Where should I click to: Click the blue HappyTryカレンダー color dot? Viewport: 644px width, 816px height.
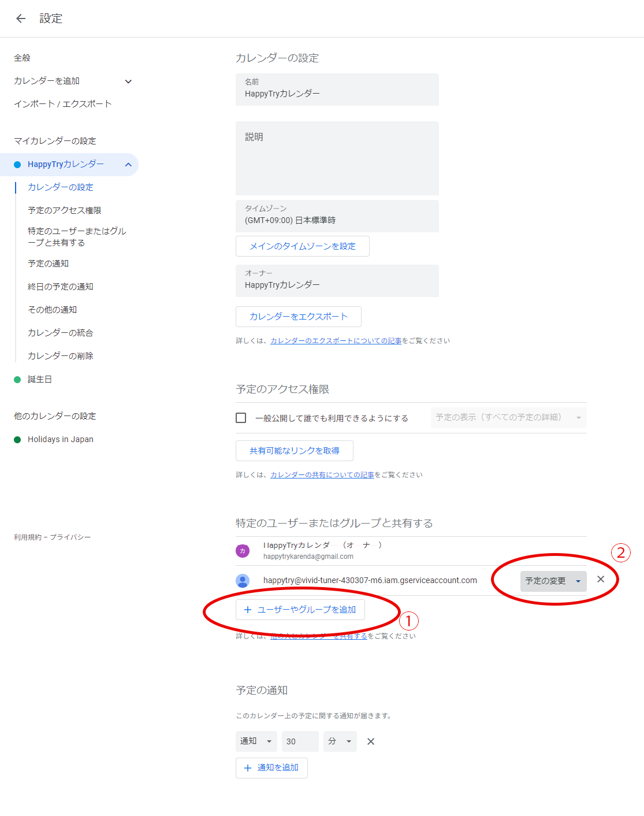coord(17,165)
